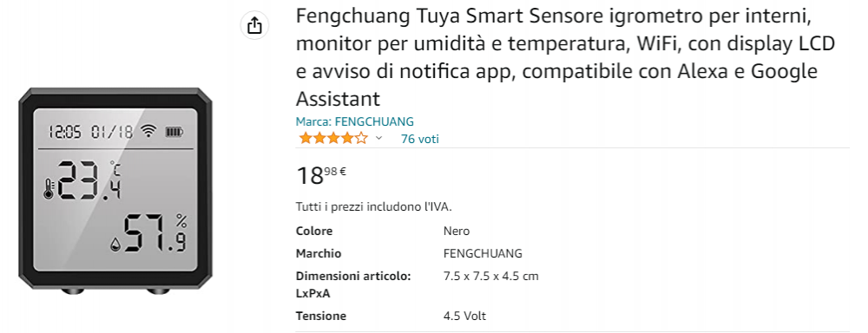Click the FENGCHUANG value in the Marchio row
This screenshot has width=868, height=333.
coord(483,253)
